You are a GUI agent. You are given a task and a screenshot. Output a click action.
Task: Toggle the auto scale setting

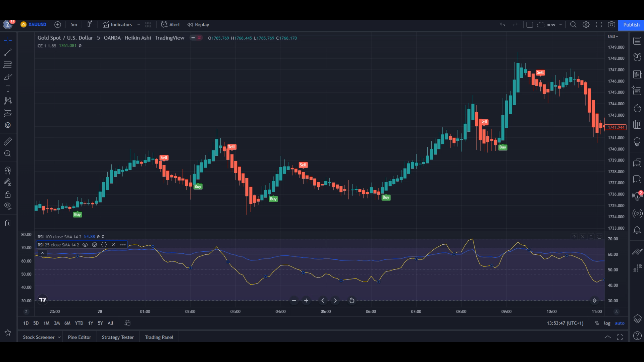click(619, 323)
